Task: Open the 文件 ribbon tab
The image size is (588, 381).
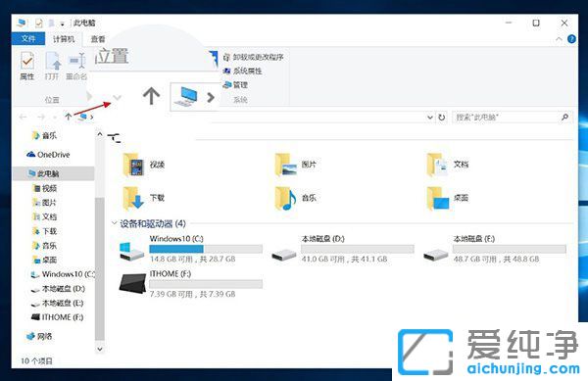Action: click(x=28, y=38)
